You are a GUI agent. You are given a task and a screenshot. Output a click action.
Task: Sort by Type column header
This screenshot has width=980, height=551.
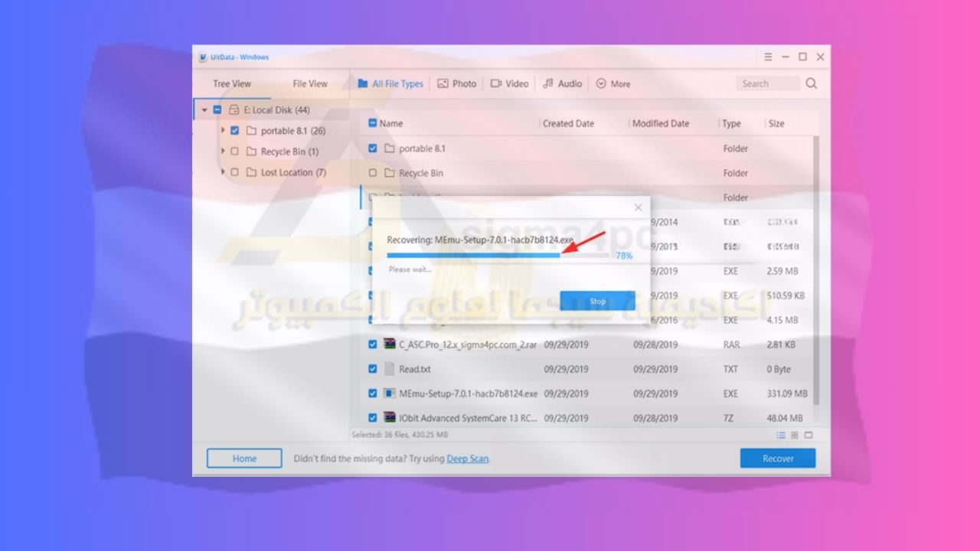click(731, 123)
